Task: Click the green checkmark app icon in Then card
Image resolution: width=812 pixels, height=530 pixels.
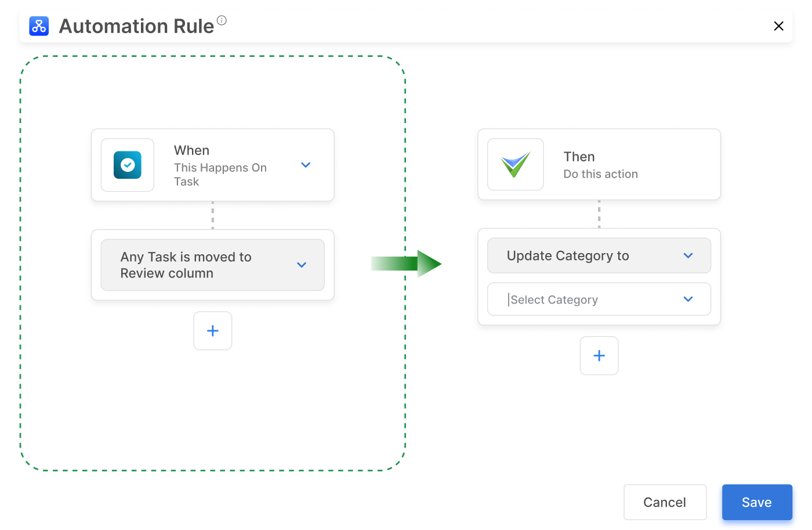Action: coord(515,164)
